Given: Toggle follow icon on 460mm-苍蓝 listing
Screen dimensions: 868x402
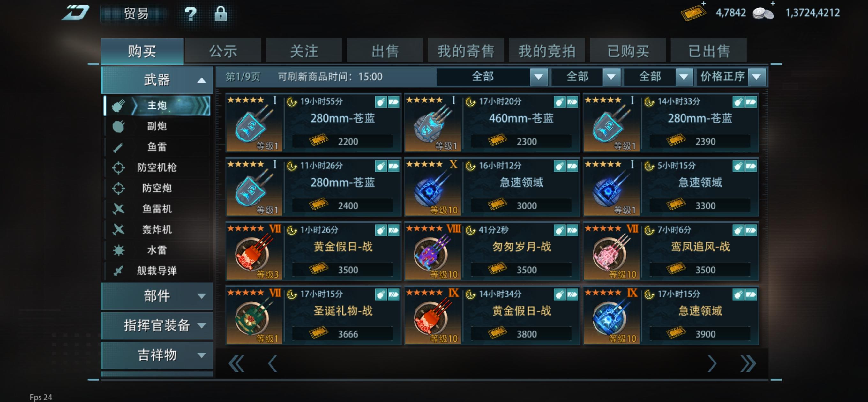Looking at the screenshot, I should pos(559,102).
